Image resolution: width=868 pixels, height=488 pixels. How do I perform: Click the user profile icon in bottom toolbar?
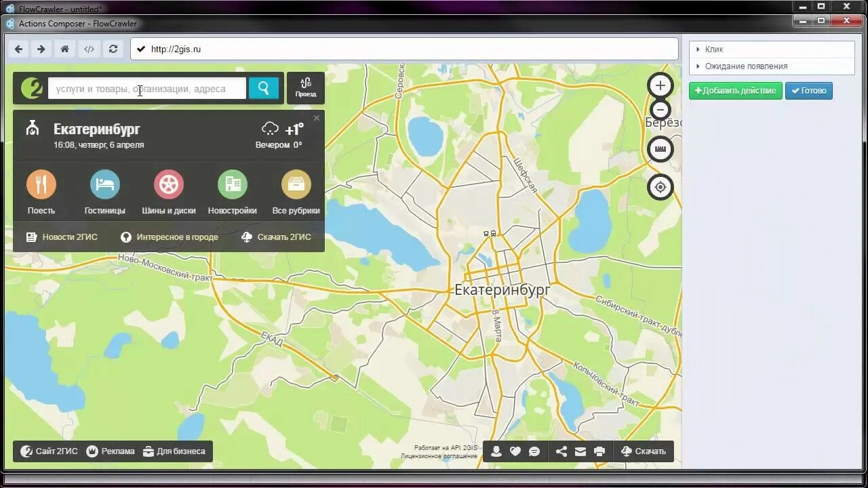496,451
